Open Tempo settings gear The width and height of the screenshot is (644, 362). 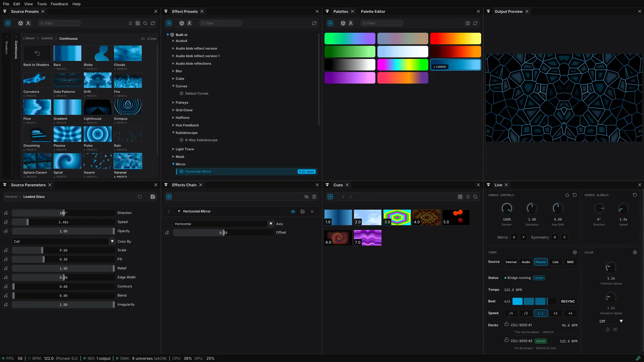click(575, 252)
